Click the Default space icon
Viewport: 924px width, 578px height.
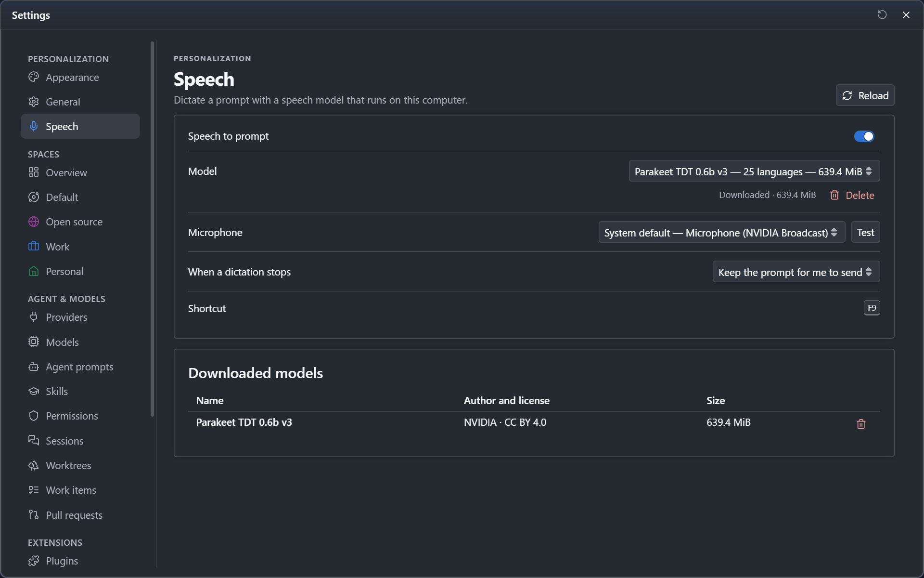coord(34,197)
